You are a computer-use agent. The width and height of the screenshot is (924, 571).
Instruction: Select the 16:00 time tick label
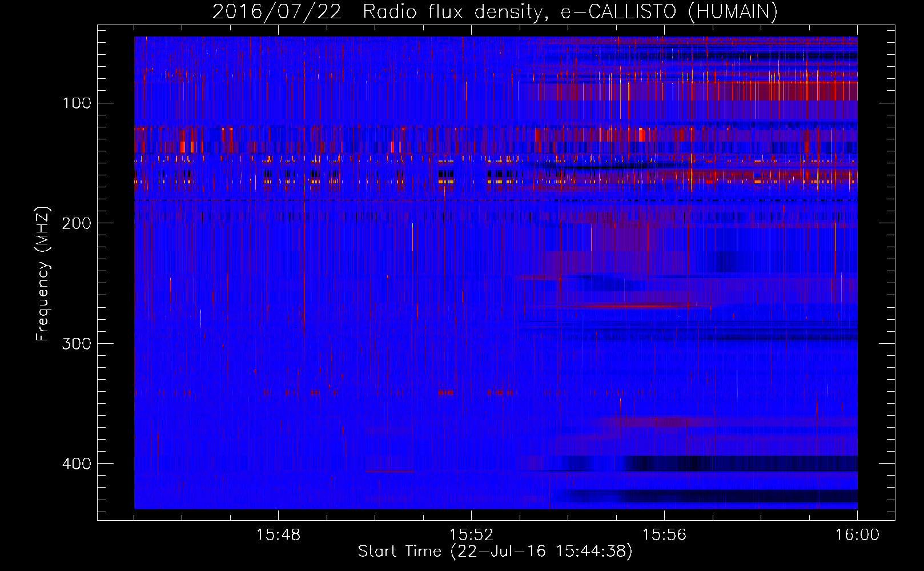pos(857,535)
